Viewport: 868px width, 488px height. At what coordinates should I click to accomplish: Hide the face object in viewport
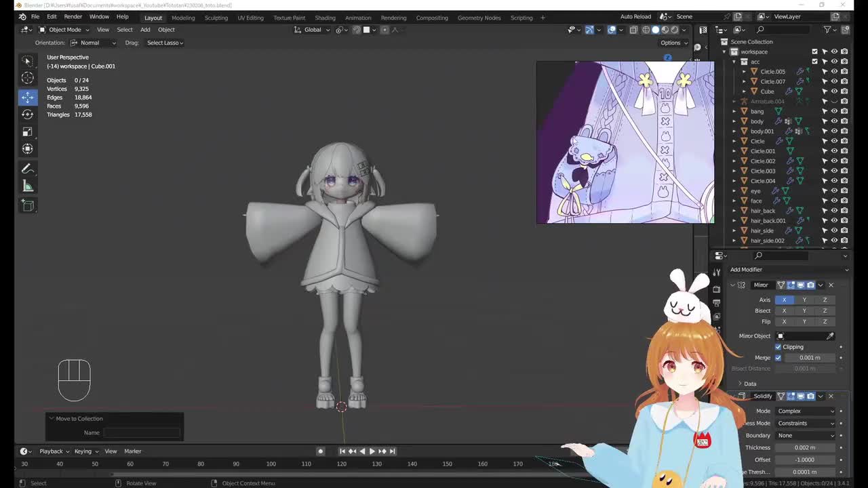835,201
